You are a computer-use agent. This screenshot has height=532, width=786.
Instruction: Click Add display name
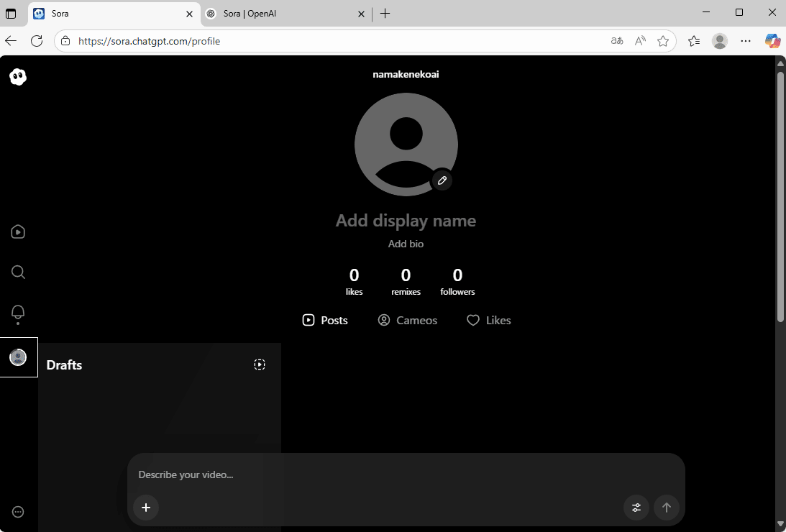[406, 221]
